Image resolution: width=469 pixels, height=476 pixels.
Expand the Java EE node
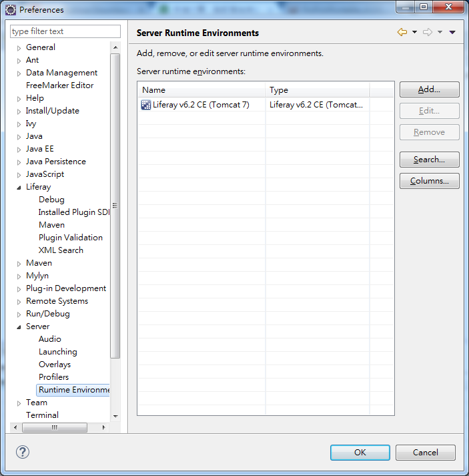19,150
